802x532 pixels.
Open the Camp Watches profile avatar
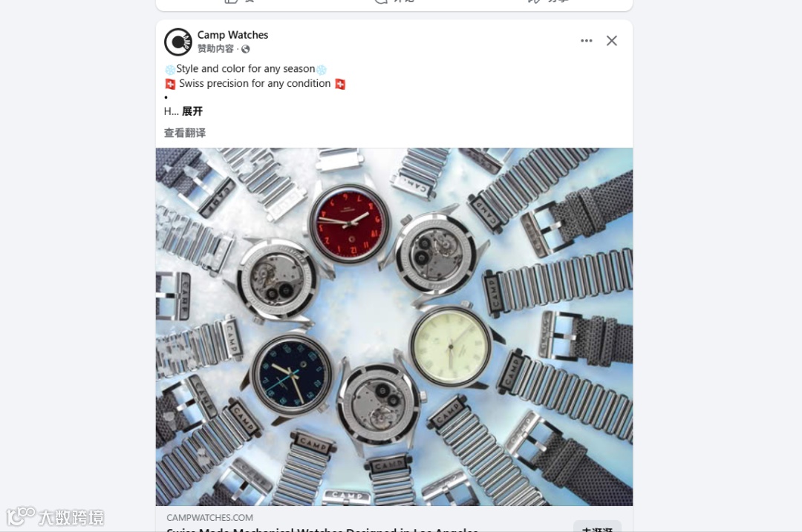(178, 42)
